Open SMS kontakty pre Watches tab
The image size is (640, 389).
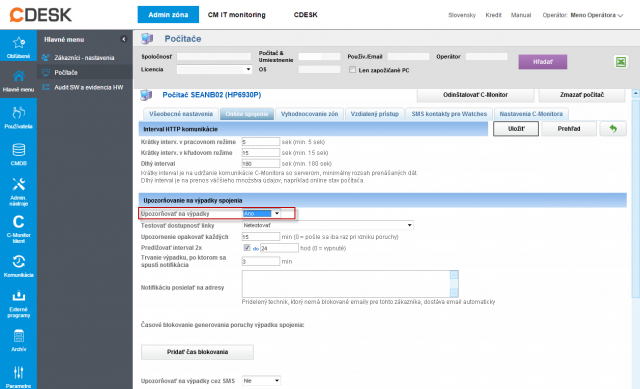point(449,114)
